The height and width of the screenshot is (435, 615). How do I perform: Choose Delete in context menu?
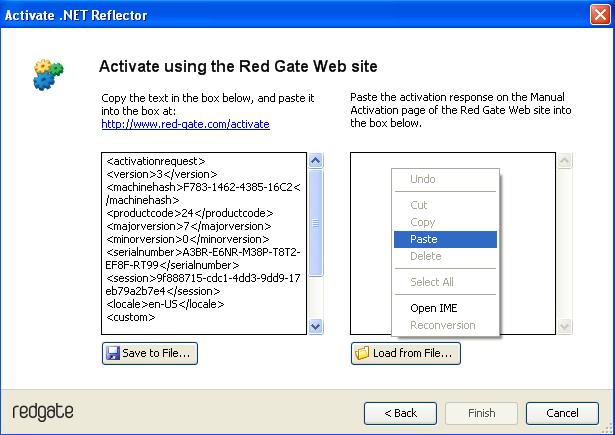point(445,256)
